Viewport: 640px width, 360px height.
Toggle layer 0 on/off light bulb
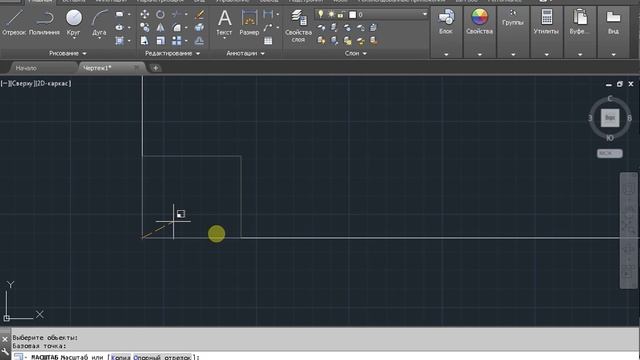coord(321,15)
